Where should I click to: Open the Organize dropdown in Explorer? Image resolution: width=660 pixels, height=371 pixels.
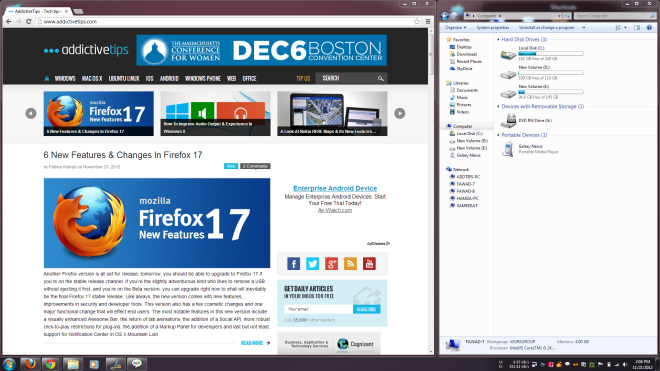455,28
